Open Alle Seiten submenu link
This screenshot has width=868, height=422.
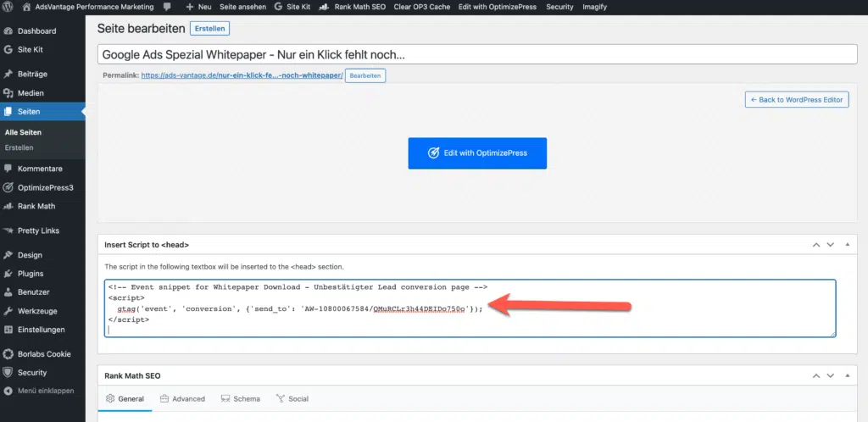(x=23, y=133)
